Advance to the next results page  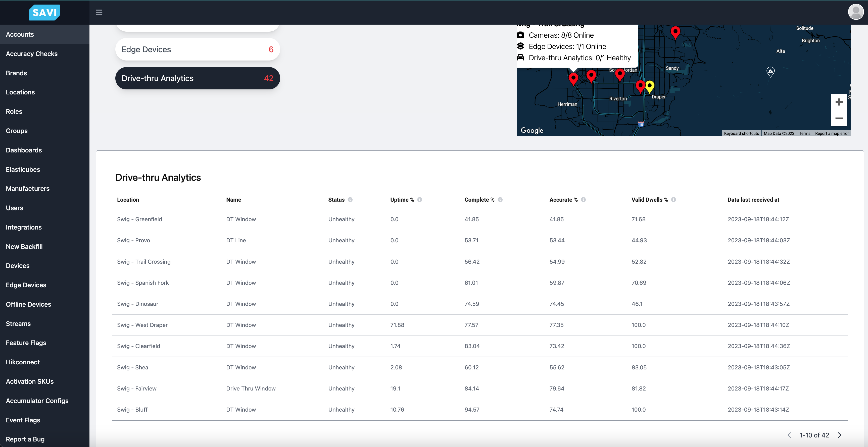coord(840,435)
